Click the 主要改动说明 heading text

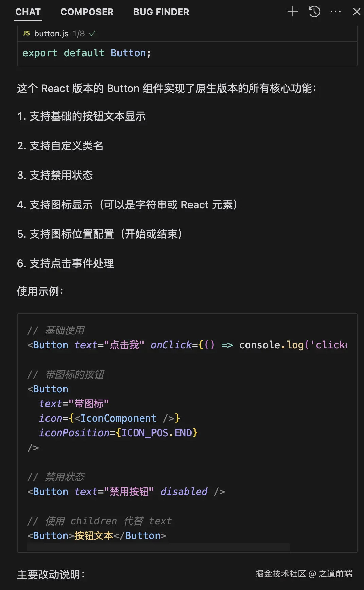click(51, 574)
